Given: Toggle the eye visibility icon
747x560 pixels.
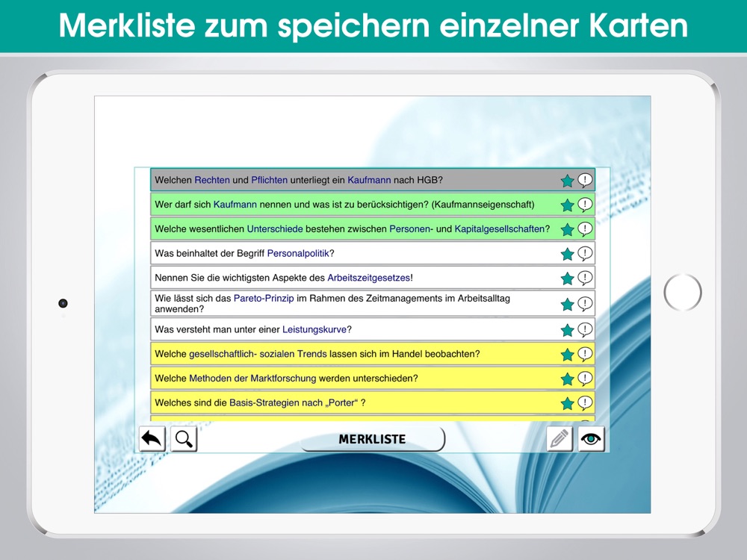Looking at the screenshot, I should point(591,438).
